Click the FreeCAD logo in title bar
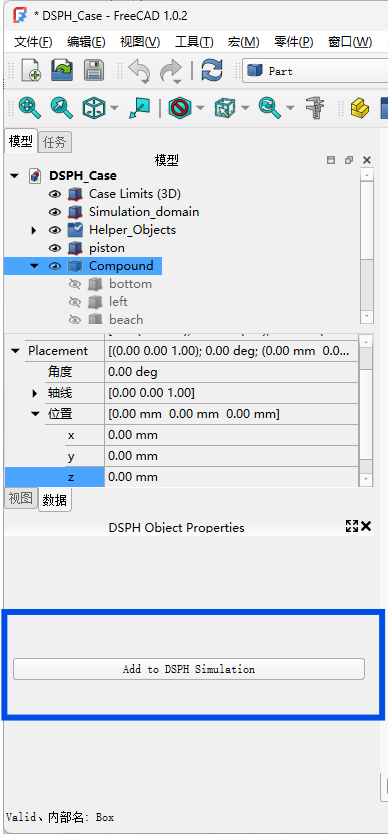388x834 pixels. 20,15
